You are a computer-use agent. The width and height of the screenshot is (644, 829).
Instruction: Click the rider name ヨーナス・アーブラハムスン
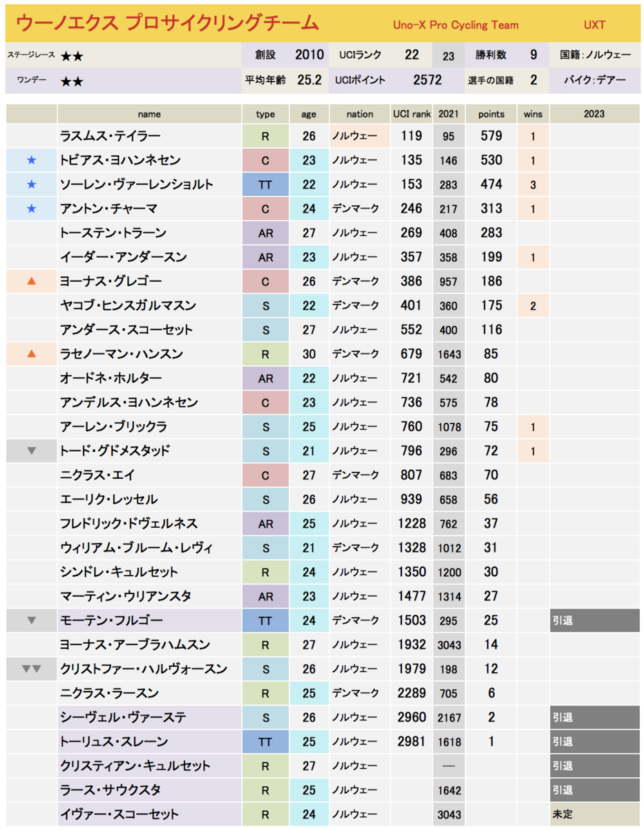click(135, 645)
